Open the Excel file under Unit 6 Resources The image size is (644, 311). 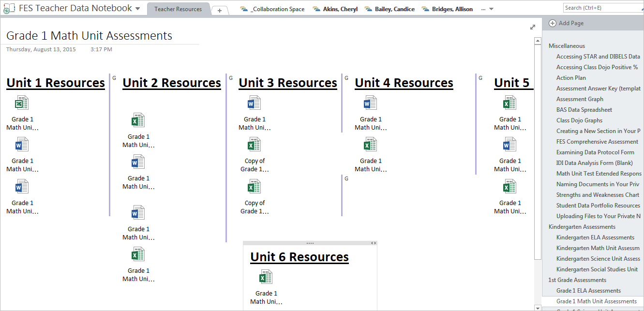tap(266, 277)
